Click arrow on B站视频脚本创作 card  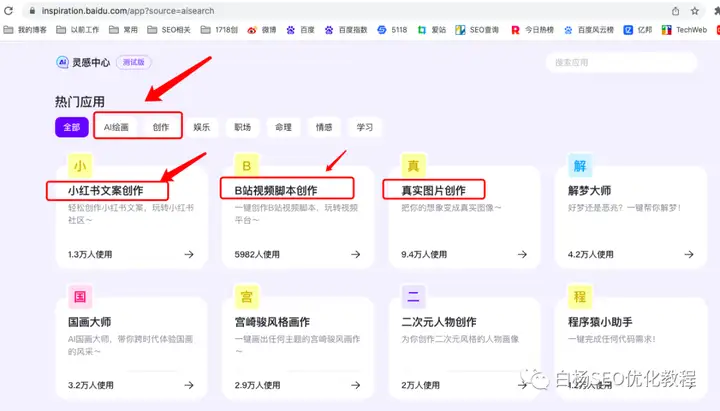point(356,254)
